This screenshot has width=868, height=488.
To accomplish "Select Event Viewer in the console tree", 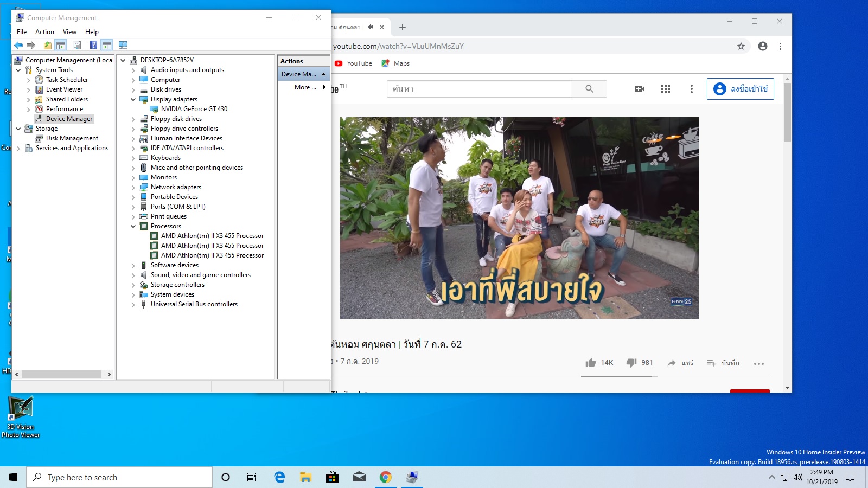I will pos(64,89).
